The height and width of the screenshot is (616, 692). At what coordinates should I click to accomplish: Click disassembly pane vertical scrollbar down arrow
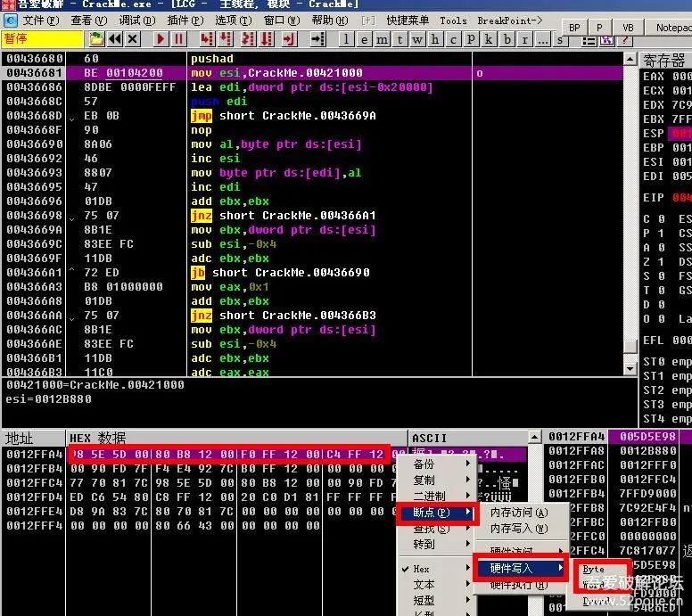(x=630, y=368)
